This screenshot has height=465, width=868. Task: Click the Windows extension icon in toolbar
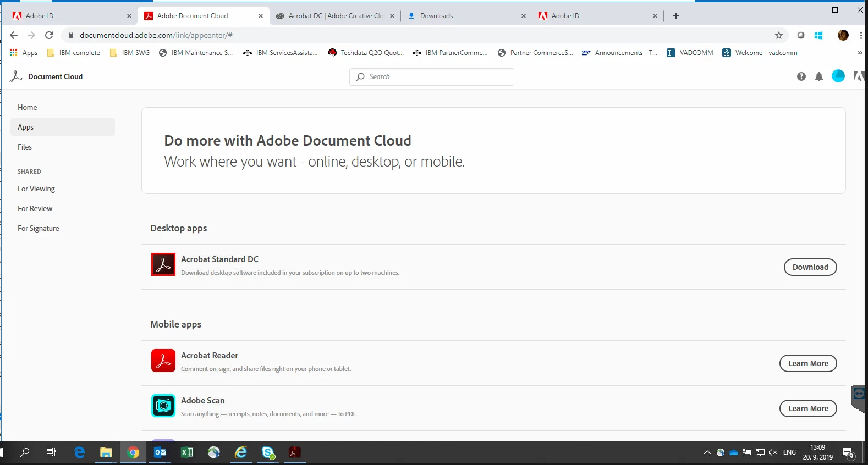tap(818, 35)
